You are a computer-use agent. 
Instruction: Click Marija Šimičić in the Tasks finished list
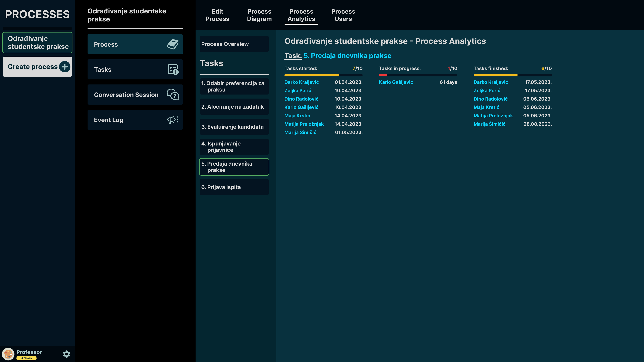point(489,124)
